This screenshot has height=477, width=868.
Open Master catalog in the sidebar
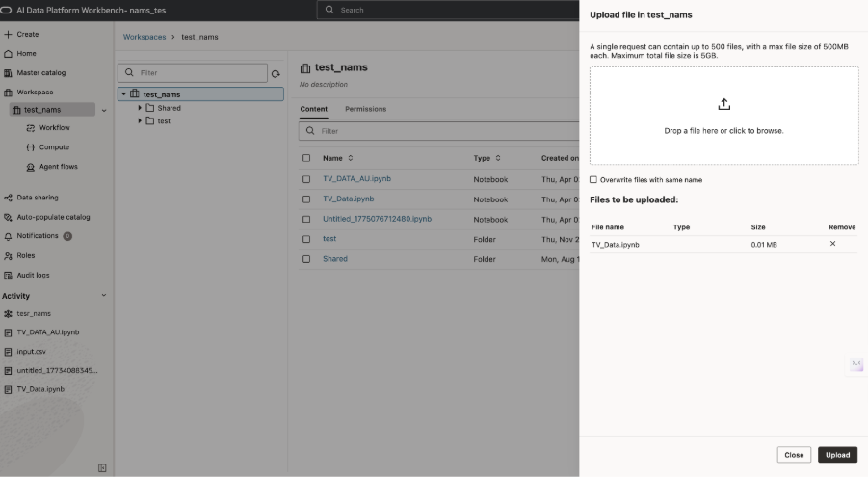(40, 73)
